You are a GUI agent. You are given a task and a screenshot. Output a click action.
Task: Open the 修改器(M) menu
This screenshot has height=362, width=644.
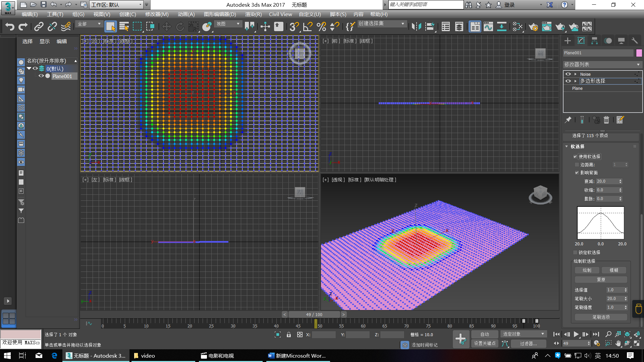157,14
